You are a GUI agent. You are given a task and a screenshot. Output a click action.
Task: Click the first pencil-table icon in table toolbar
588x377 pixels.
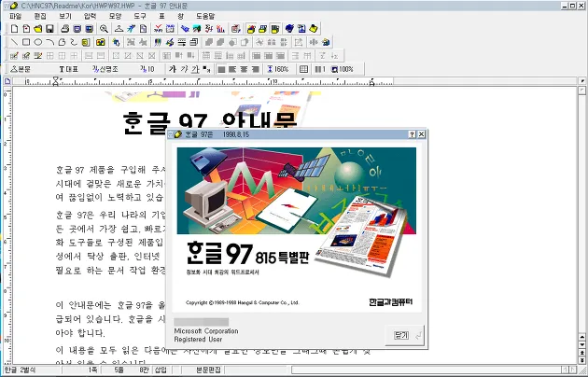(x=14, y=56)
